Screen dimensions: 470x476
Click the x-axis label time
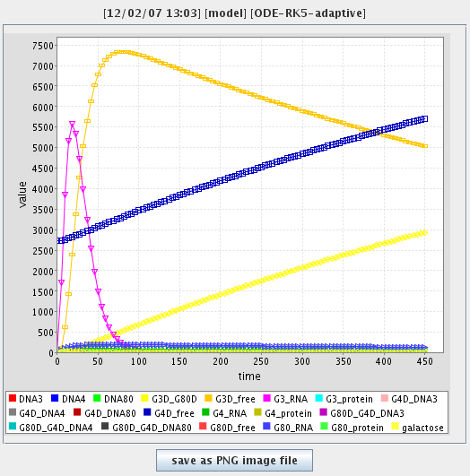249,376
